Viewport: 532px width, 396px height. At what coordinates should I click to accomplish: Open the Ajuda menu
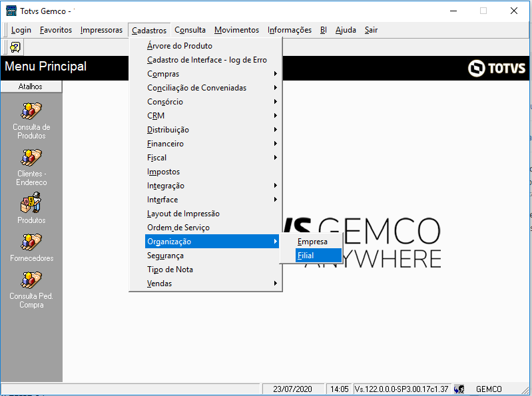346,30
